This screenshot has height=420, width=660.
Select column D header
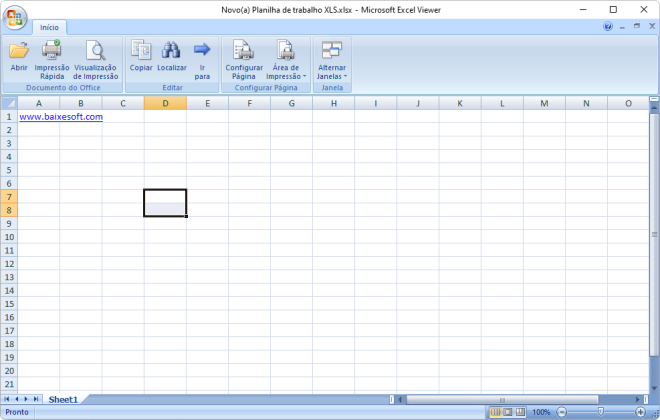tap(165, 103)
